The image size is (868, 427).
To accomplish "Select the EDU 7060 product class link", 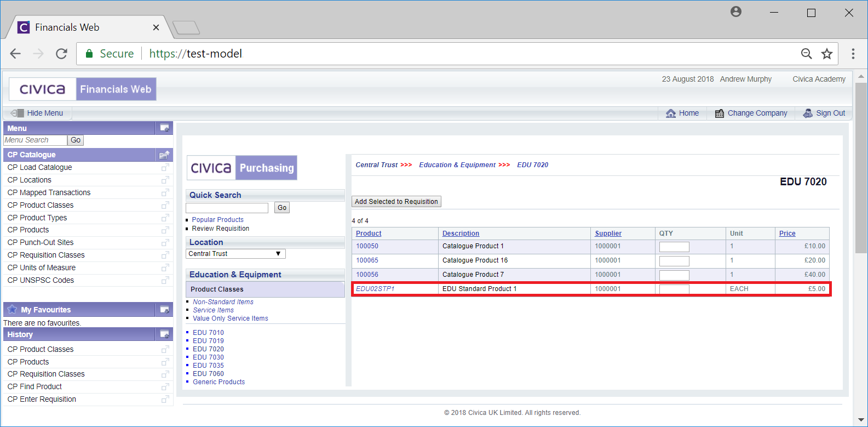I will tap(209, 374).
